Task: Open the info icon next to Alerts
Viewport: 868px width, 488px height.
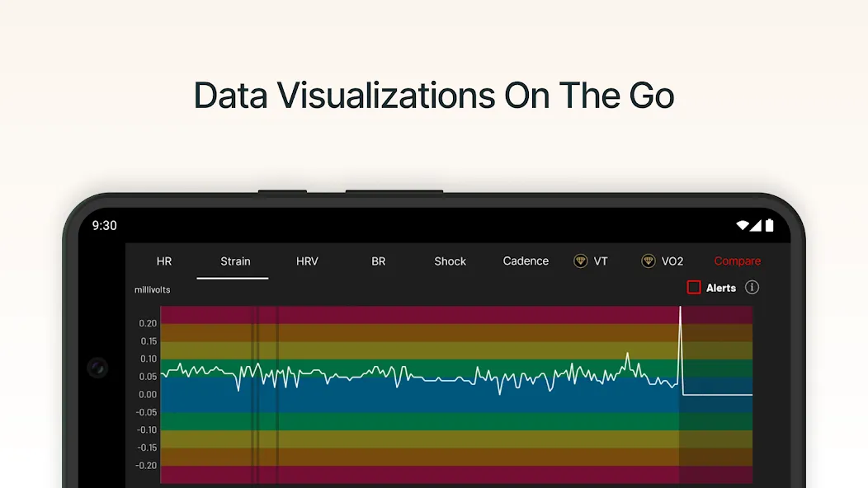Action: (x=752, y=287)
